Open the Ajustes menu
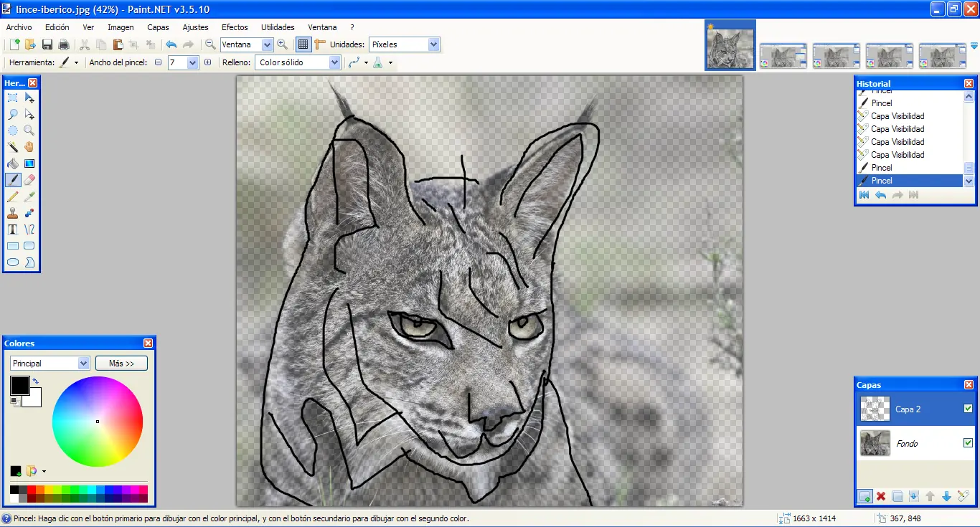Viewport: 980px width, 527px height. click(195, 27)
